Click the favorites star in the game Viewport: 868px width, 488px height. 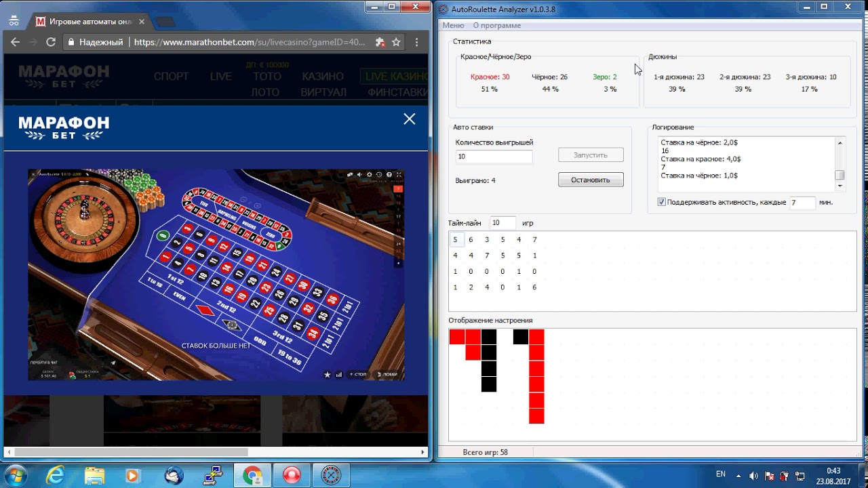pos(328,374)
